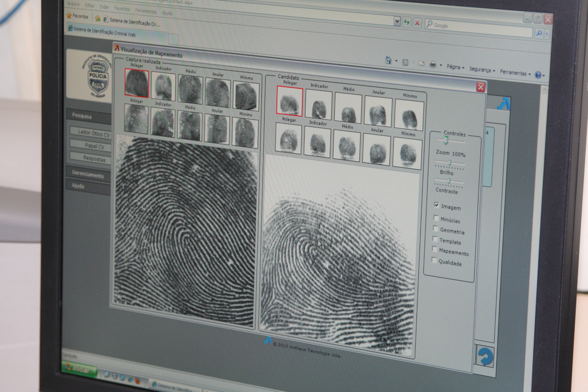The image size is (588, 392).
Task: Click the stop loading red X icon
Action: [x=417, y=23]
